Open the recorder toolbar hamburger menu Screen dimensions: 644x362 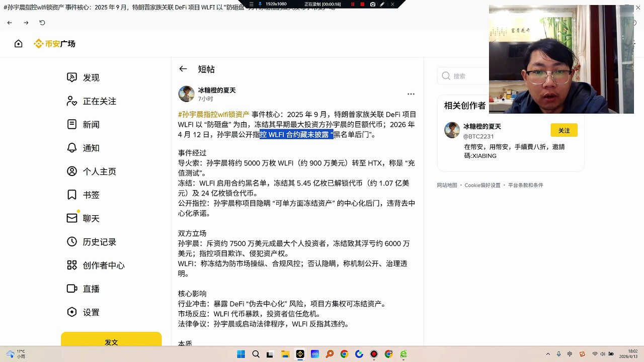252,4
